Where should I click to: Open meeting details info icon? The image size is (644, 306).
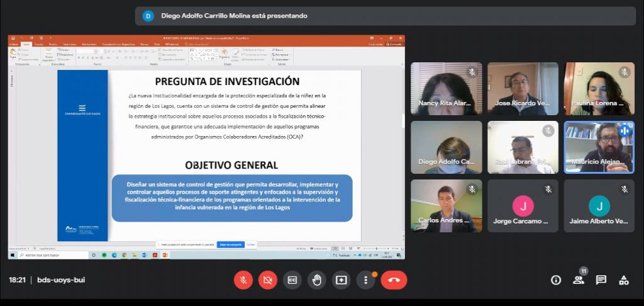pyautogui.click(x=555, y=280)
